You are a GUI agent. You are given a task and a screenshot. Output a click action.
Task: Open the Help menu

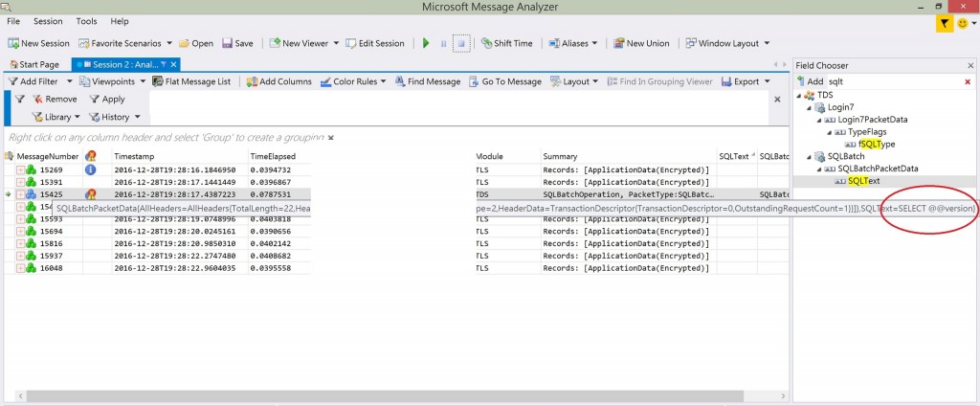point(120,21)
